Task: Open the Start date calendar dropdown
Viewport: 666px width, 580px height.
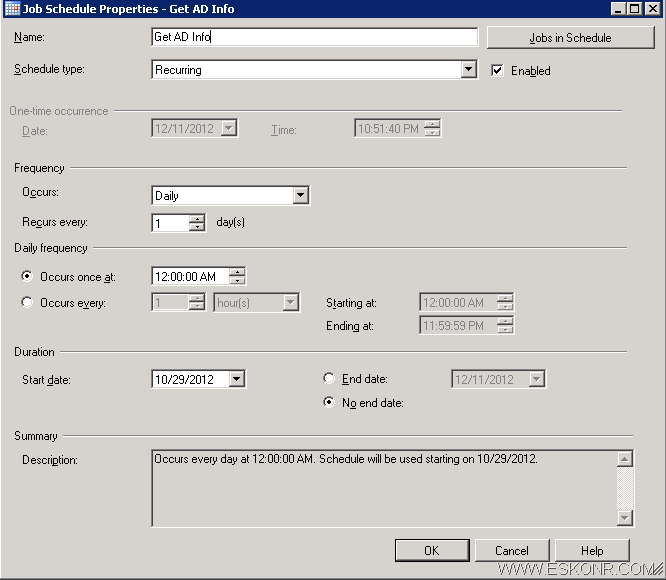Action: click(237, 379)
